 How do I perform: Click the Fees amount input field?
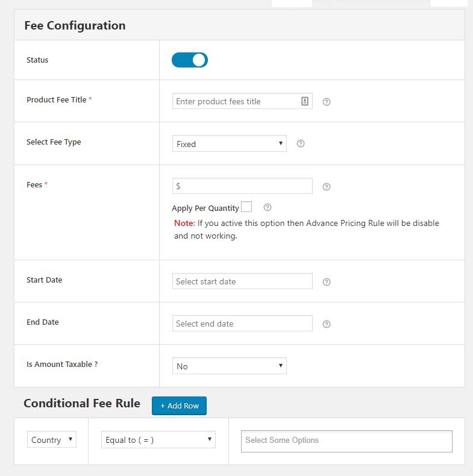pos(242,186)
